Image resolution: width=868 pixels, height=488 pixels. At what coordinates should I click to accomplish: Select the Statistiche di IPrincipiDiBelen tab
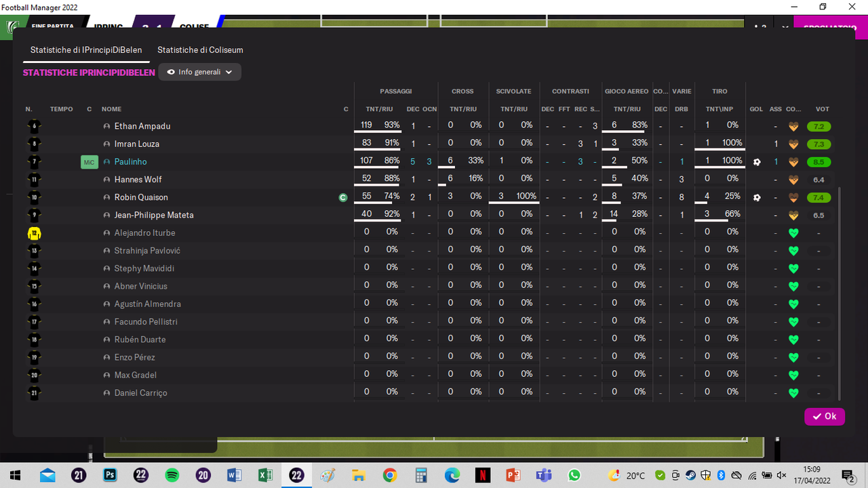[x=86, y=50]
